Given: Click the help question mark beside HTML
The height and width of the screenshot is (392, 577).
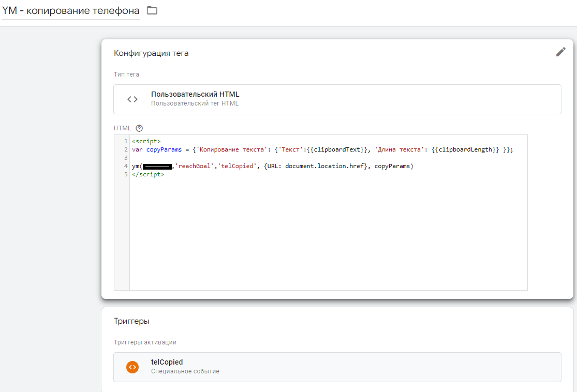Looking at the screenshot, I should point(139,128).
